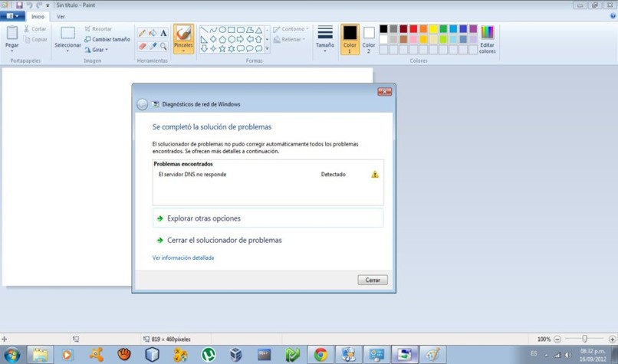Viewport: 618px width, 364px height.
Task: Click the Pegar clipboard icon
Action: (x=12, y=33)
